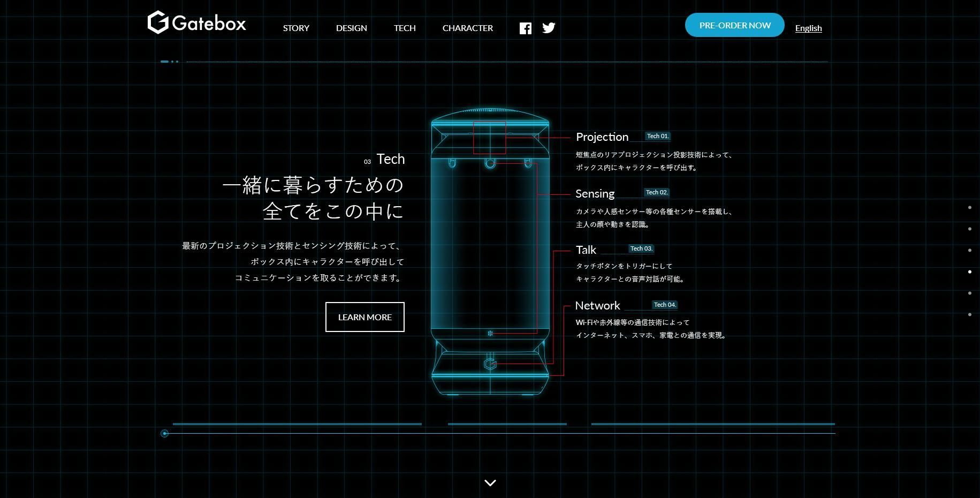This screenshot has width=980, height=498.
Task: Select the Network tech heading
Action: 597,306
